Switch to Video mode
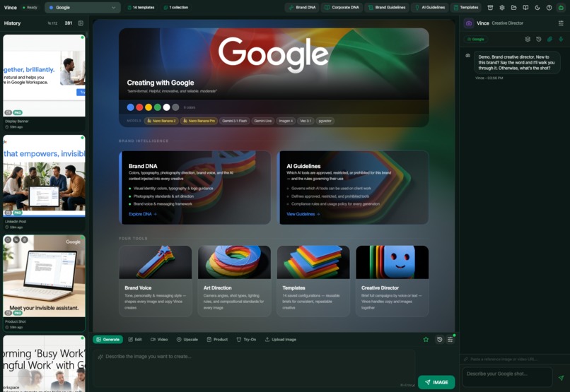The height and width of the screenshot is (392, 570). tap(159, 339)
